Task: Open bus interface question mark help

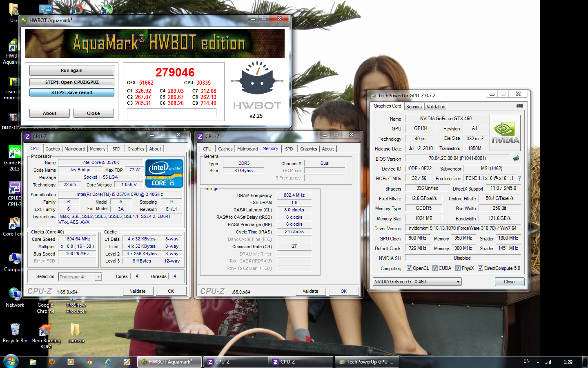Action: [519, 178]
